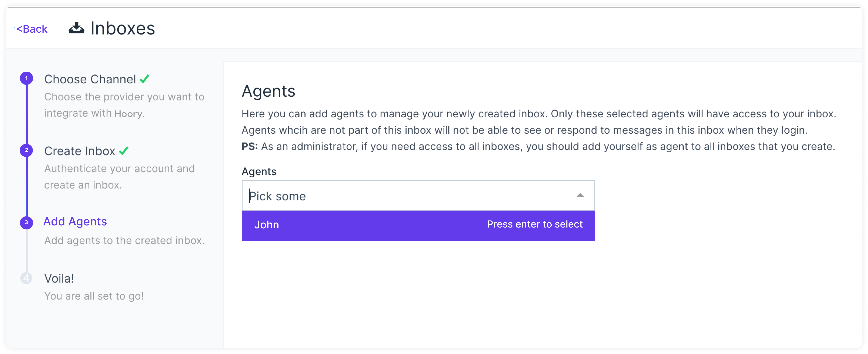Viewport: 868px width, 354px height.
Task: Click the 'Press enter to select' hint
Action: coord(534,224)
